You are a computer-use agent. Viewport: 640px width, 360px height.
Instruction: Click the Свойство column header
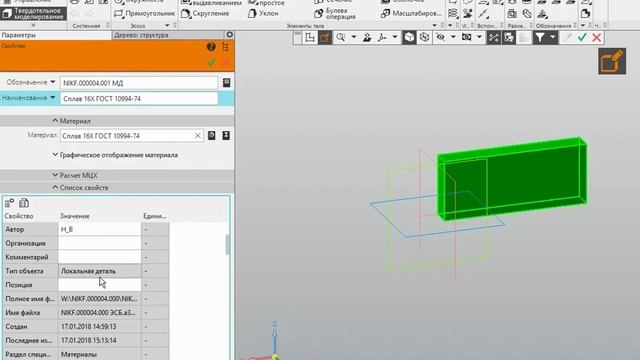tap(19, 216)
